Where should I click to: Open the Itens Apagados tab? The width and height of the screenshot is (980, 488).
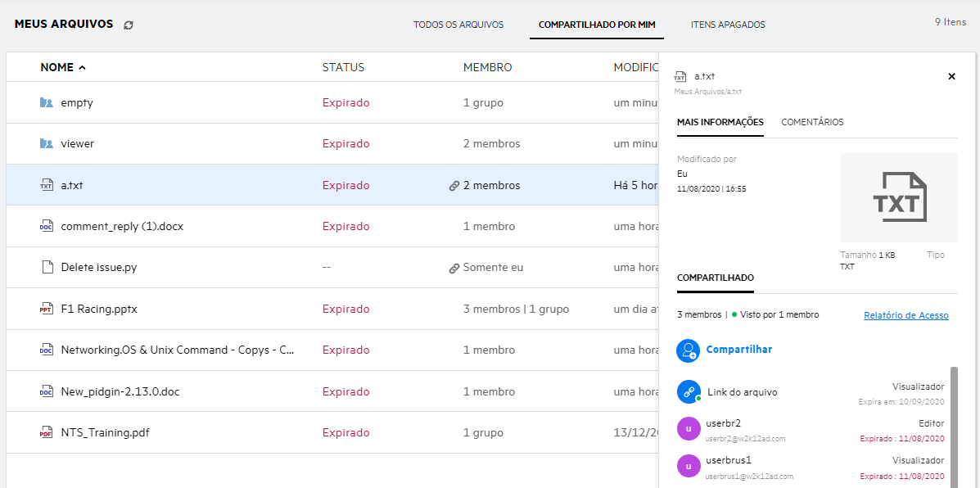coord(728,25)
